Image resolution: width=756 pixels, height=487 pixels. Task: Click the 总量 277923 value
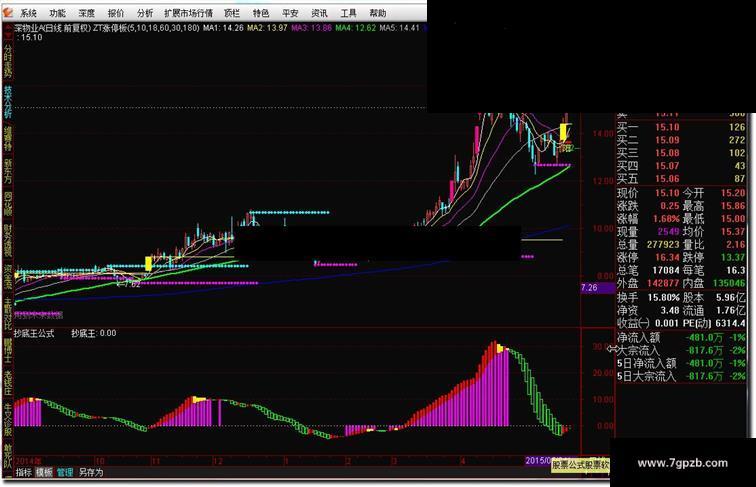coord(663,245)
